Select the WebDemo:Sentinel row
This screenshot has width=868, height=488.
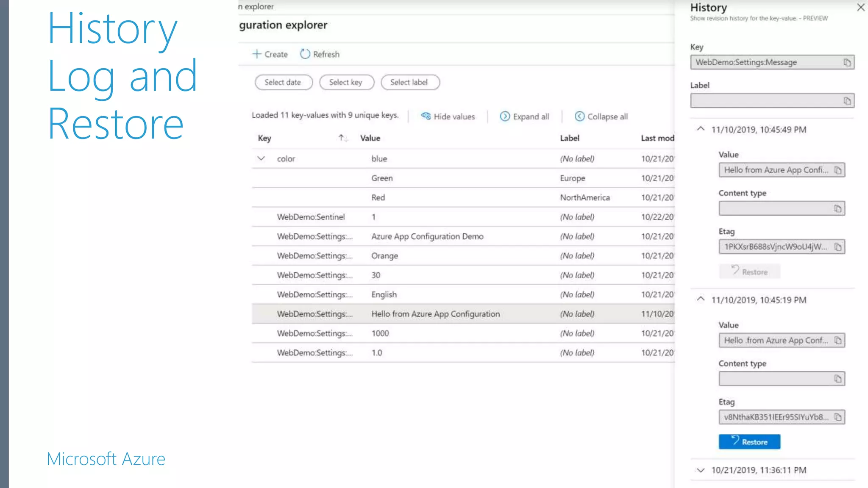click(311, 217)
